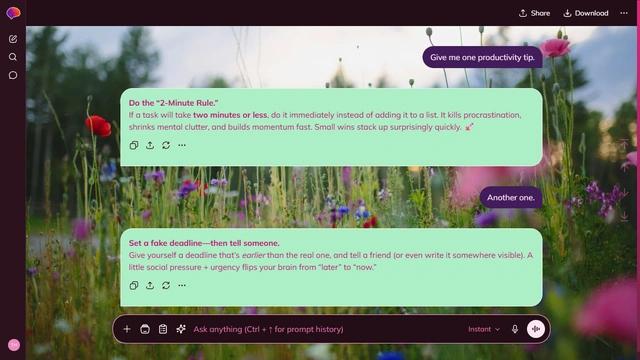Share the 2-Minute Rule response

pos(150,145)
